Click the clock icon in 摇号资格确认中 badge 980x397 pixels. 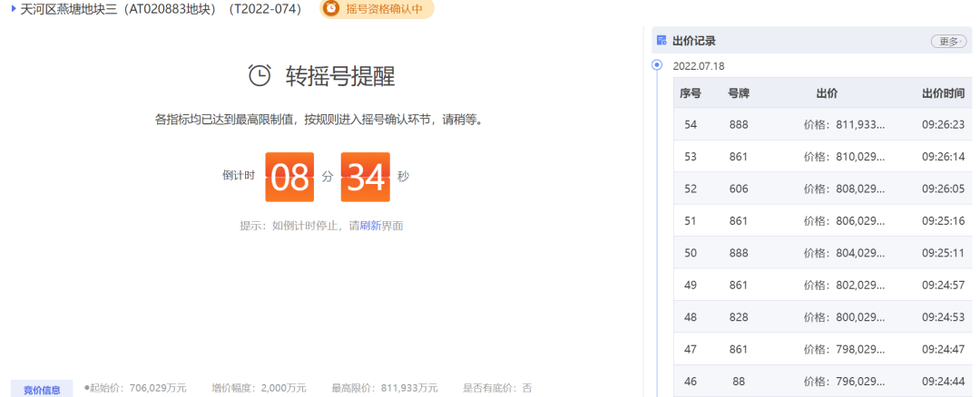click(331, 9)
